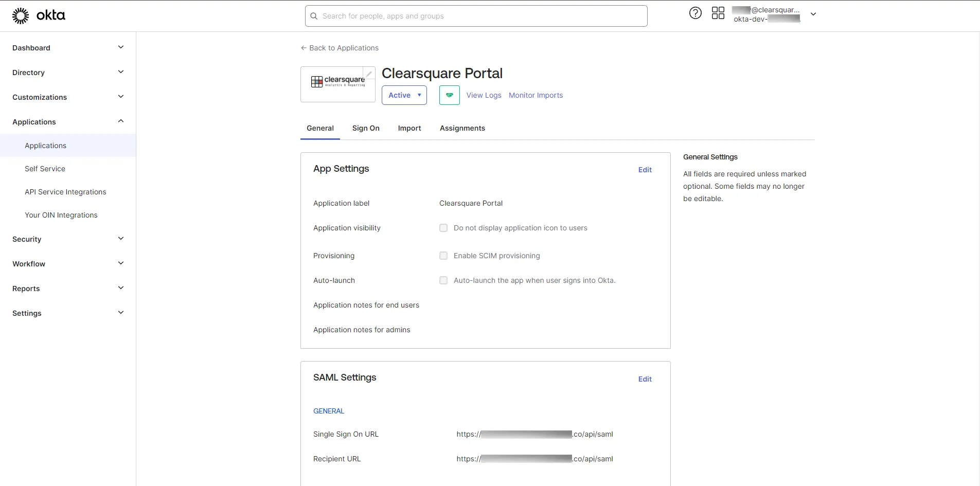Expand the Customizations sidebar section
980x486 pixels.
tap(68, 97)
